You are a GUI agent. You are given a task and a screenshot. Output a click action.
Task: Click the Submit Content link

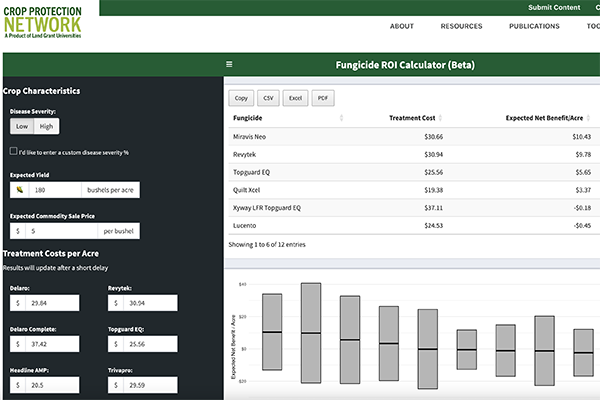pos(554,7)
